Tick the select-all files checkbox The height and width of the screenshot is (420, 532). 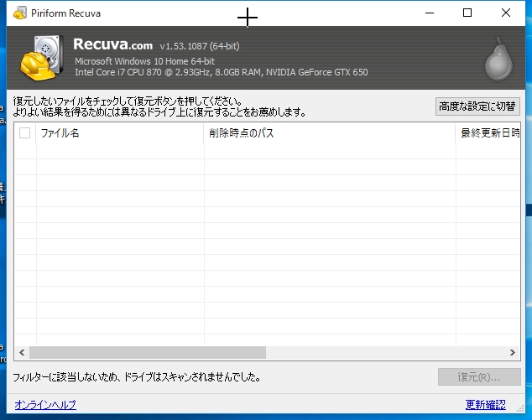(25, 133)
